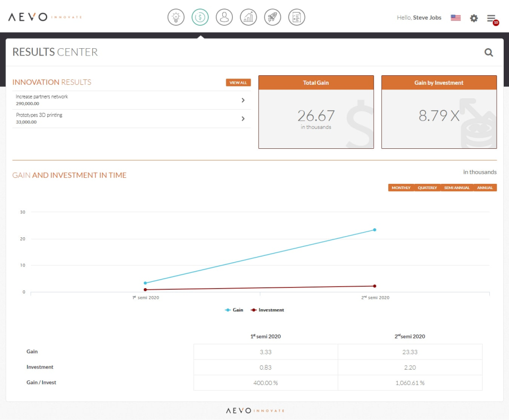Viewport: 509px width, 420px height.
Task: Select the ANNUAL chart period tab
Action: point(485,187)
